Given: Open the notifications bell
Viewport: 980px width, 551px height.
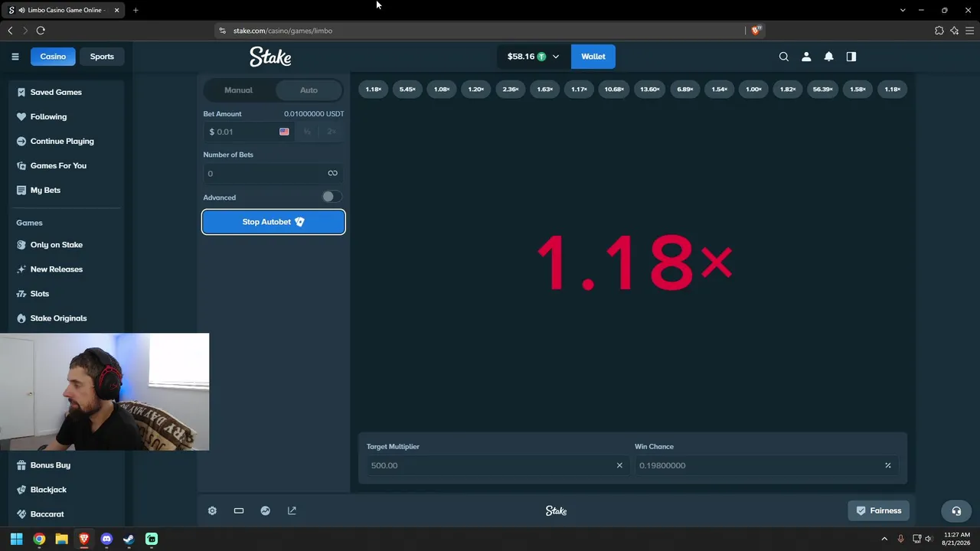Looking at the screenshot, I should (x=828, y=57).
